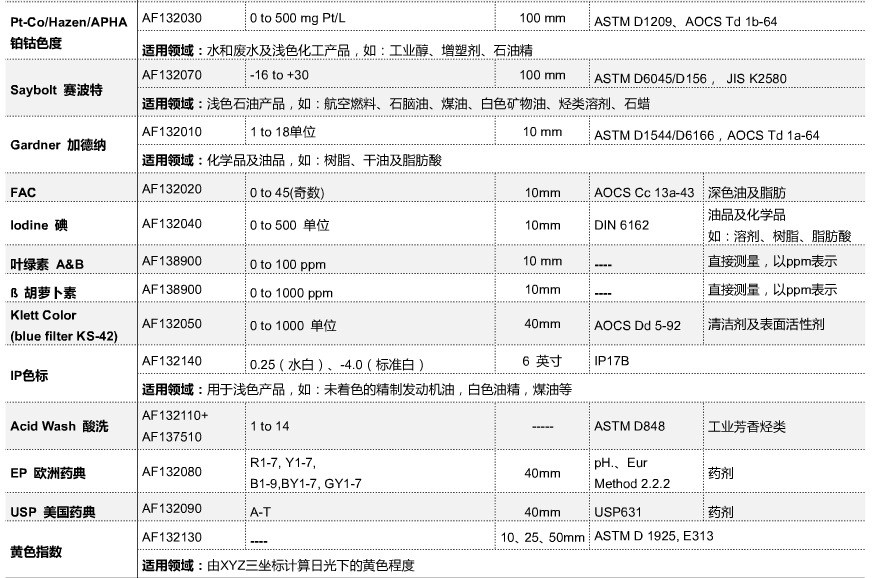Viewport: 895px width, 578px height.
Task: Select the 水和废水及浅色化工产品 application line
Action: [337, 50]
